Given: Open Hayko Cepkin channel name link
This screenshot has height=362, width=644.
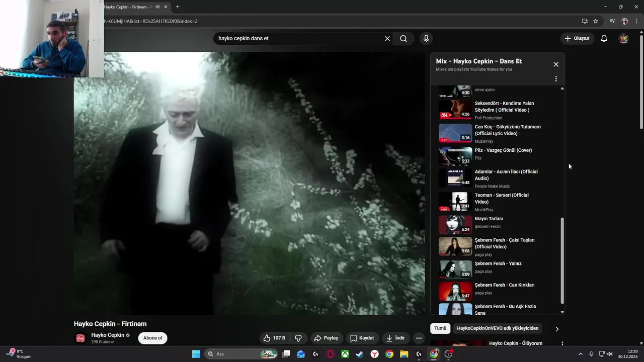Looking at the screenshot, I should click(108, 335).
